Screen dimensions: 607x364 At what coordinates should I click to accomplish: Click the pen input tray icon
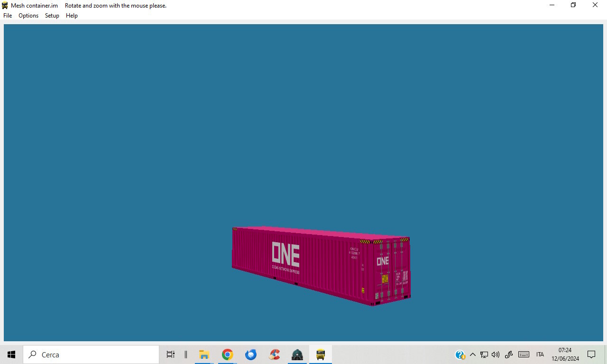(509, 355)
